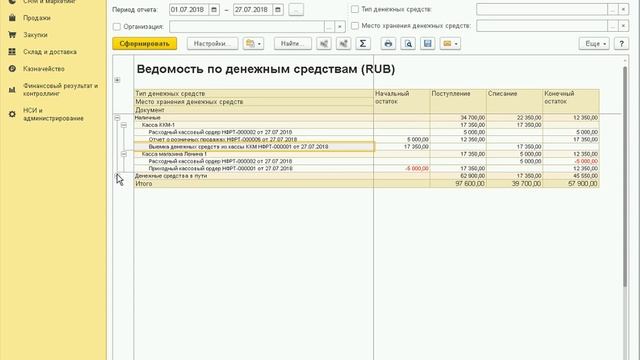Open the Настройки... button

click(x=212, y=43)
